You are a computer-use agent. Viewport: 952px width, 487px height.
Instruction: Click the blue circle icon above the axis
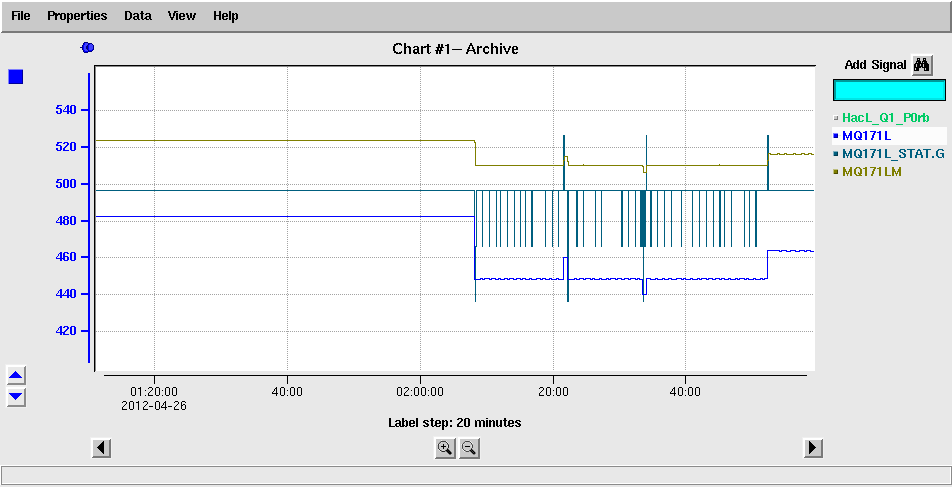point(87,47)
